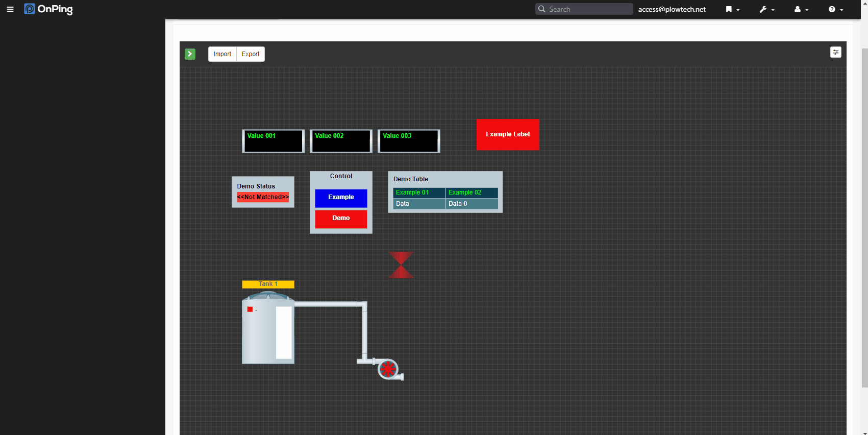
Task: Open the hamburger navigation menu
Action: [x=10, y=9]
